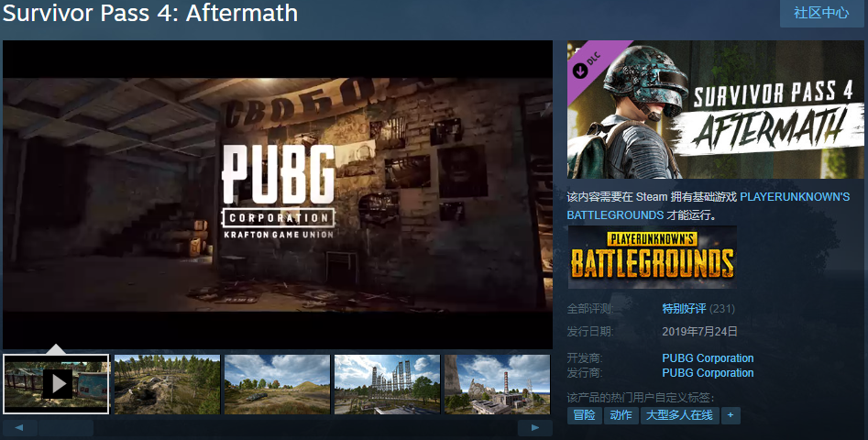Click the thumbnail strip scrollbar handle
Image resolution: width=868 pixels, height=440 pixels.
click(x=66, y=428)
